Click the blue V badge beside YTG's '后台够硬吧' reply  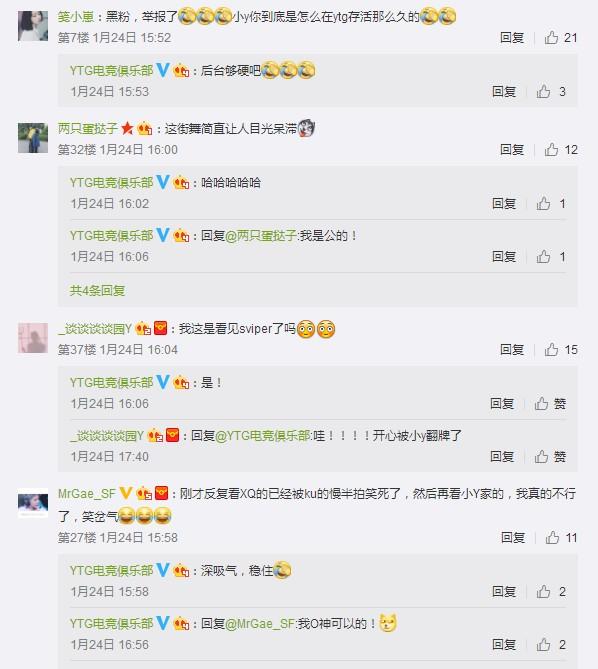(163, 70)
